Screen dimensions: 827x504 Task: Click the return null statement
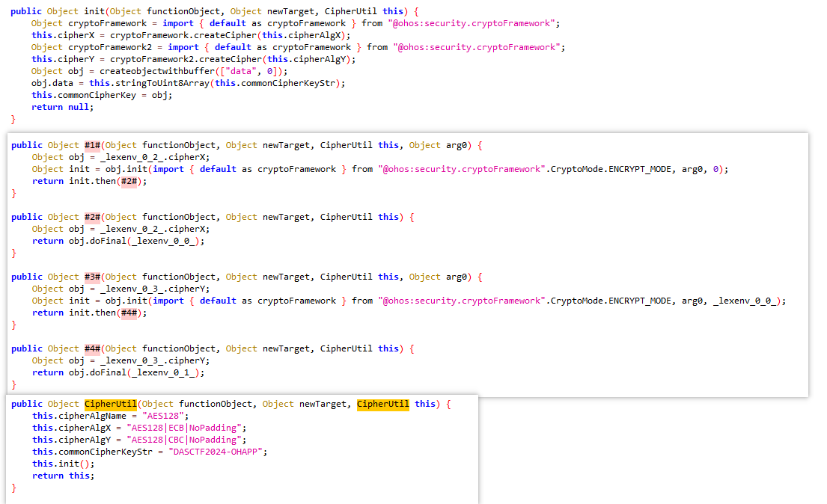(63, 107)
